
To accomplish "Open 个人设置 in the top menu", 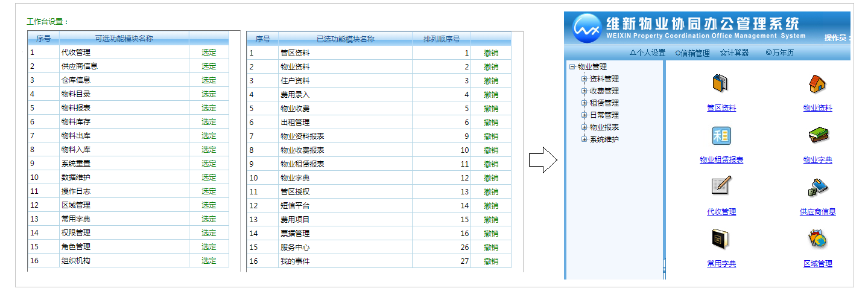I will coord(647,53).
